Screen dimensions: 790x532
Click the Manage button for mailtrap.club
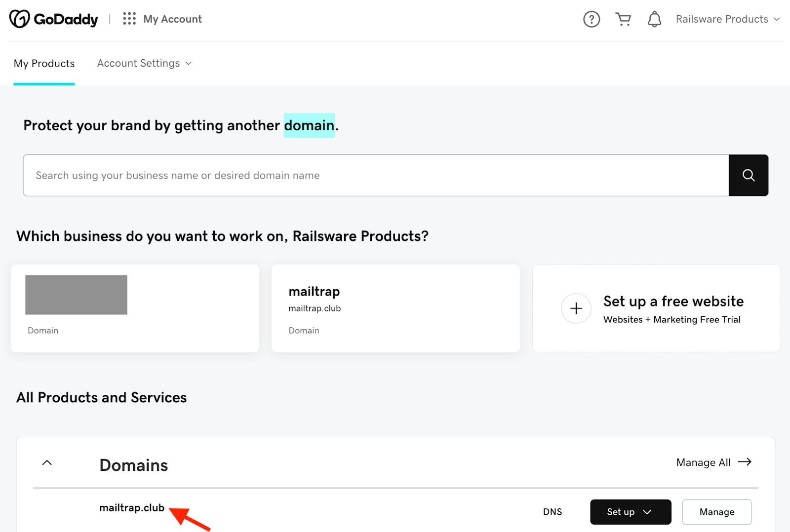click(716, 512)
